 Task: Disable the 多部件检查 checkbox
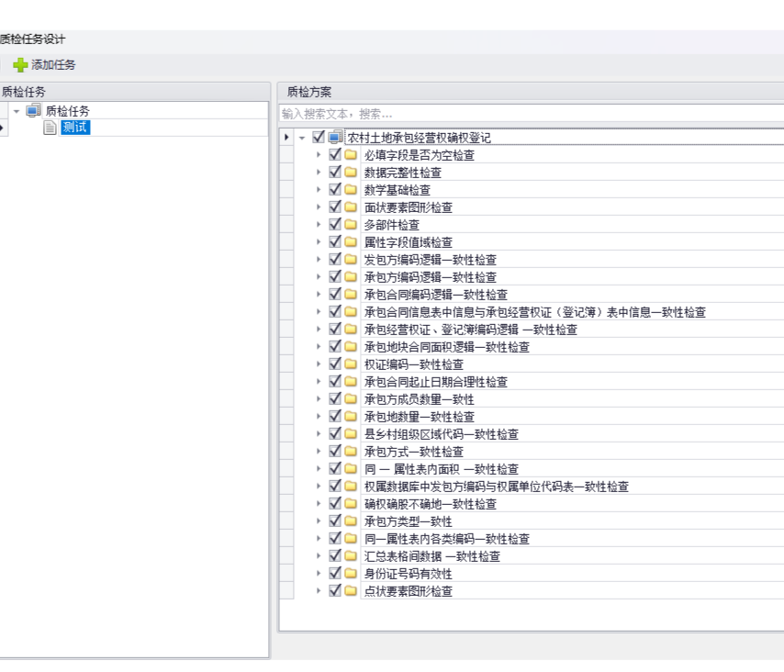click(335, 225)
